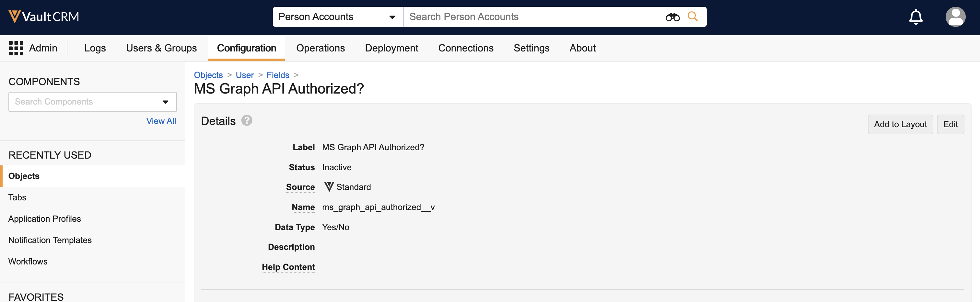Click the Fields breadcrumb link
The width and height of the screenshot is (980, 302).
(x=278, y=75)
